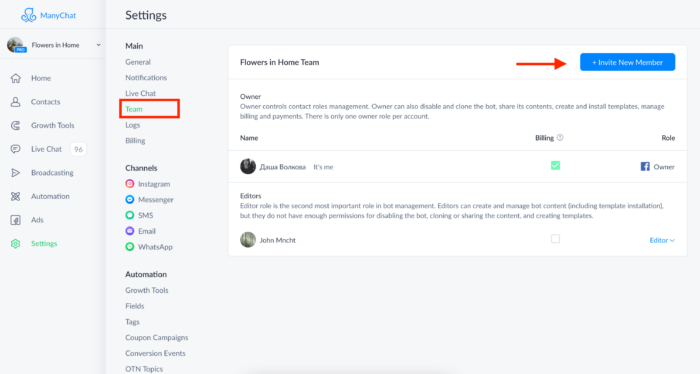This screenshot has height=374, width=700.
Task: Open Broadcasting in main sidebar
Action: coord(52,173)
